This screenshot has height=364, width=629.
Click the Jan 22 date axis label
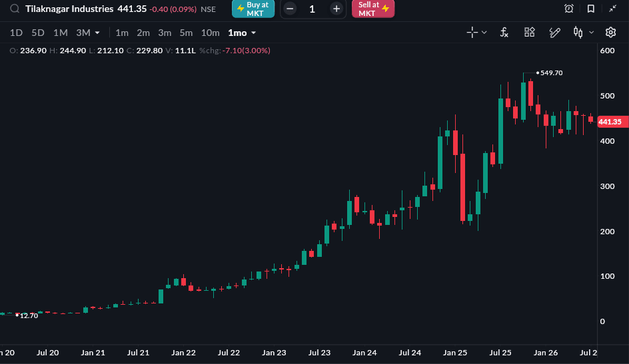(x=183, y=353)
